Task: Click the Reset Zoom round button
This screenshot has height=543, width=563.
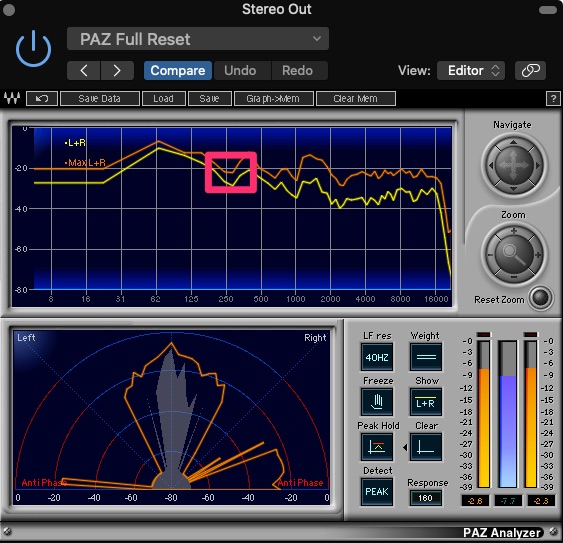Action: pos(541,297)
